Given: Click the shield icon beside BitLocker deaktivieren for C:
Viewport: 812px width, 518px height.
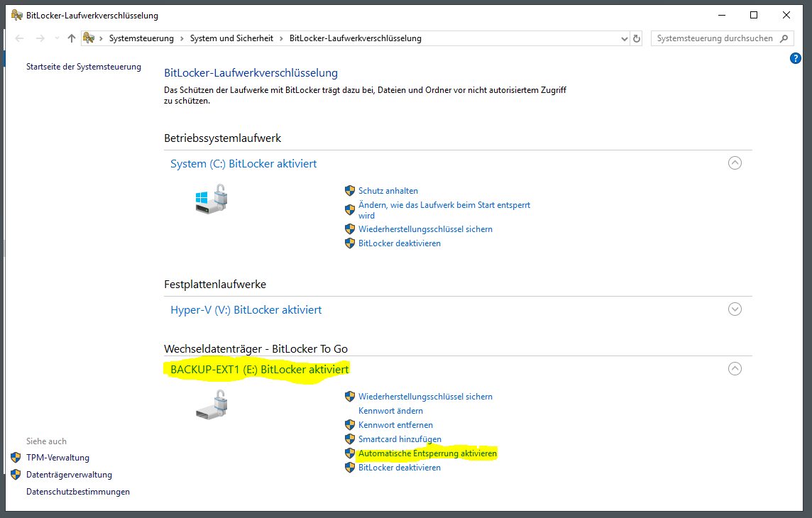Looking at the screenshot, I should (x=350, y=243).
